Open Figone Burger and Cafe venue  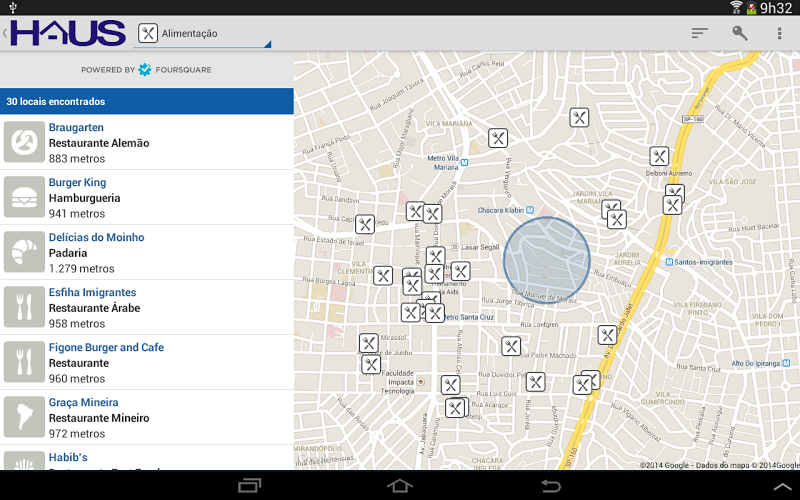point(147,363)
